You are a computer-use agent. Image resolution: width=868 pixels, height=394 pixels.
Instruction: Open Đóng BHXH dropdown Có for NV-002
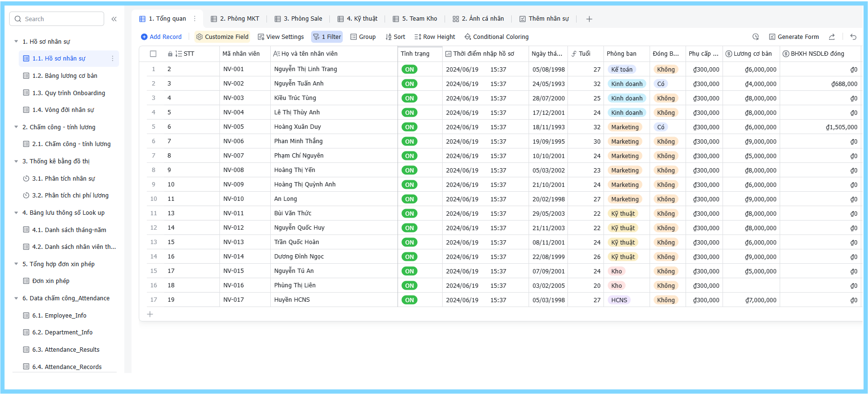(x=661, y=84)
